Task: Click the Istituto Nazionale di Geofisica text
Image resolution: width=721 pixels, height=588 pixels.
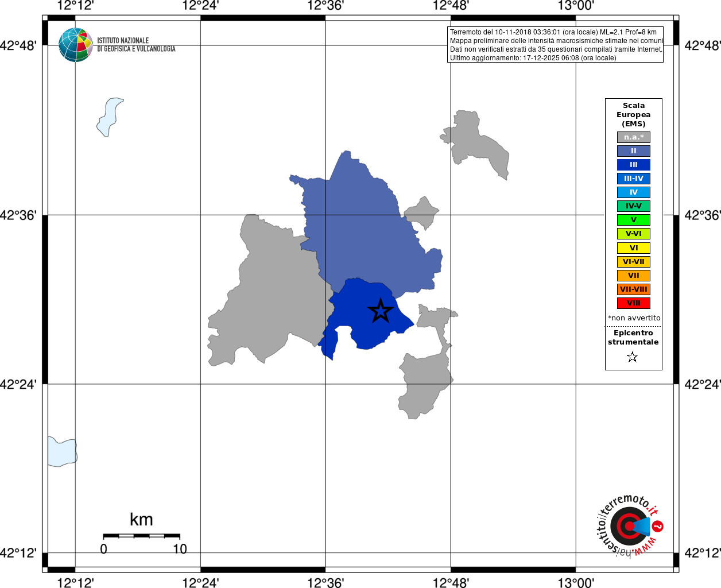Action: pos(136,45)
